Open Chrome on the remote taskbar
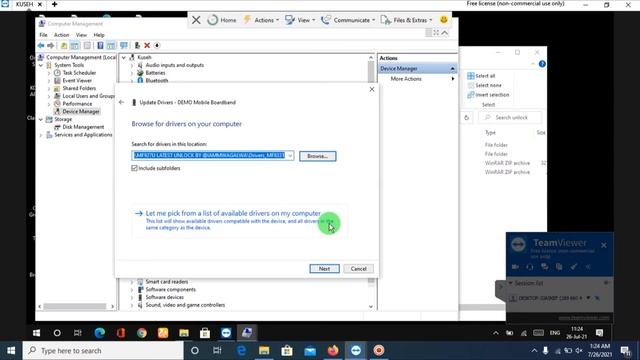The width and height of the screenshot is (640, 360). (x=142, y=333)
